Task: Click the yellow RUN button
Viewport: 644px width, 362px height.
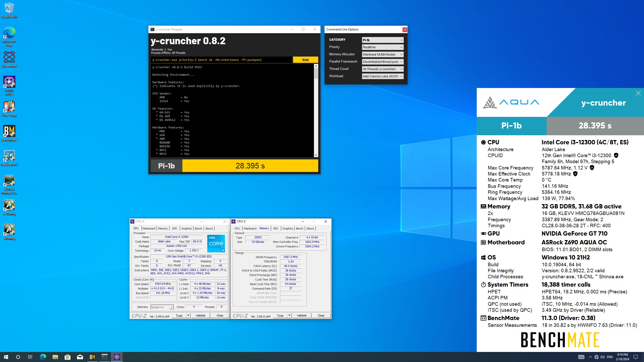Action: click(305, 60)
